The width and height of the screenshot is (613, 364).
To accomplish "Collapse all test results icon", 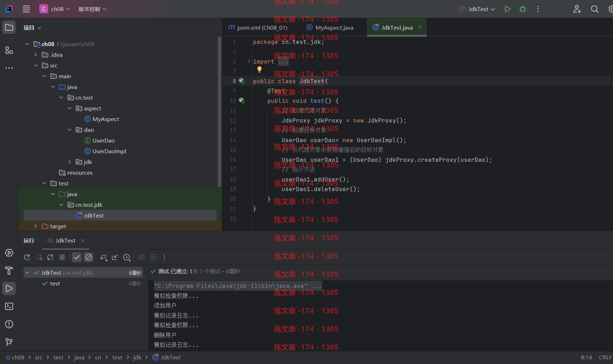I will click(x=115, y=257).
